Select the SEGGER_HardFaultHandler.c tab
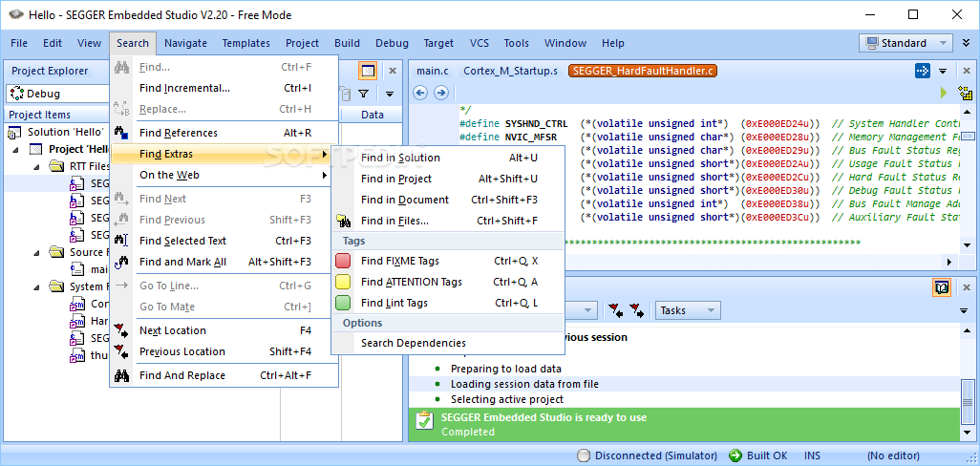The height and width of the screenshot is (466, 980). tap(642, 71)
